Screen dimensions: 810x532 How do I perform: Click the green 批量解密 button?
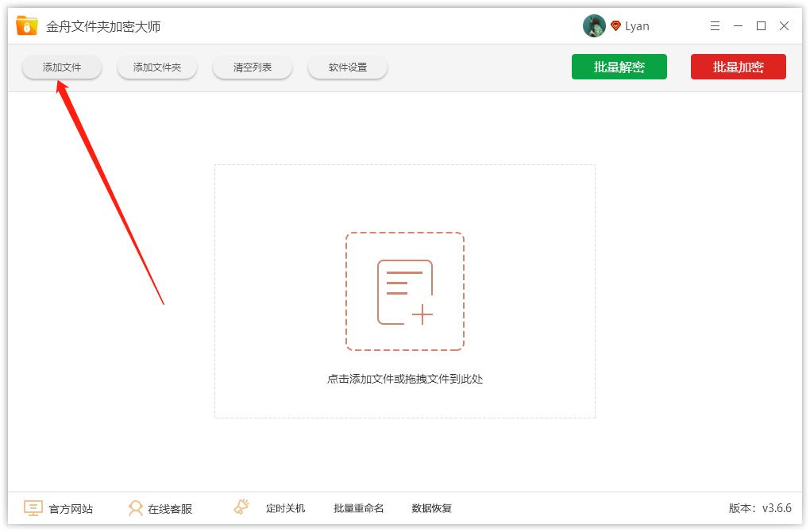(x=619, y=67)
